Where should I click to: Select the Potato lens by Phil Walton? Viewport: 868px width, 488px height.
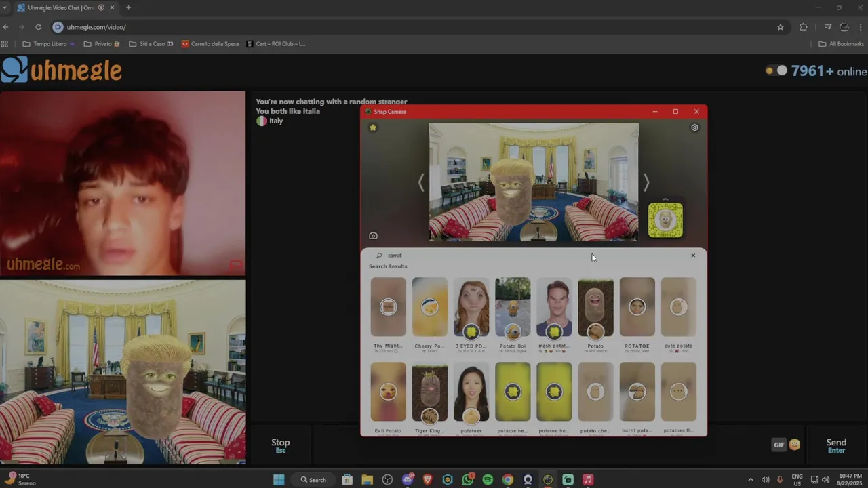(x=595, y=307)
